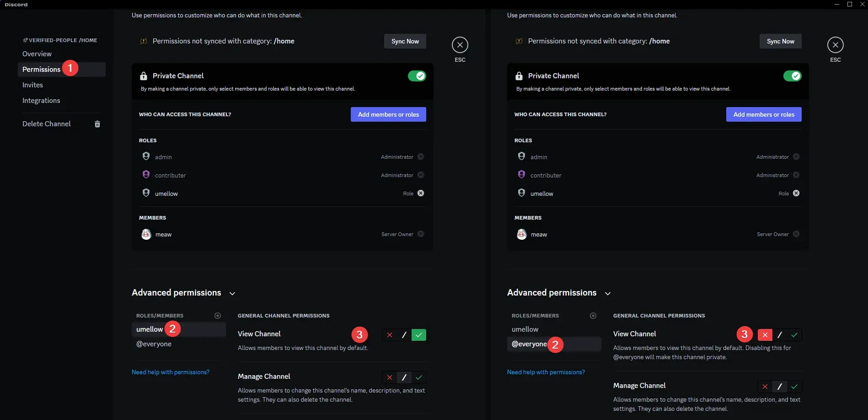Click sync warning icon in right panel
868x420 pixels.
click(519, 41)
